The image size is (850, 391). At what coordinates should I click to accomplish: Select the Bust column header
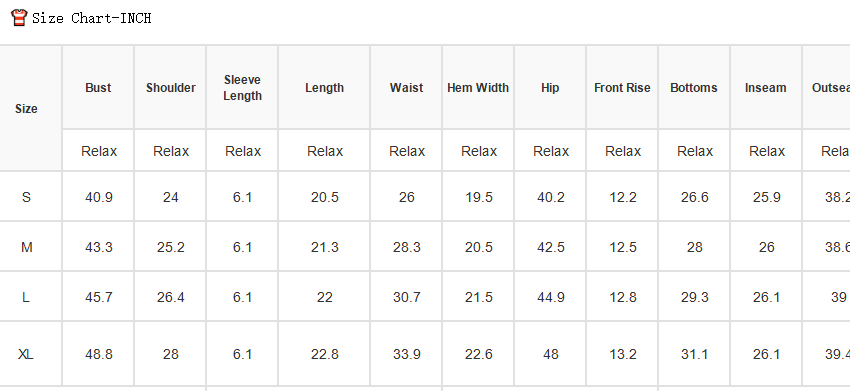click(98, 88)
